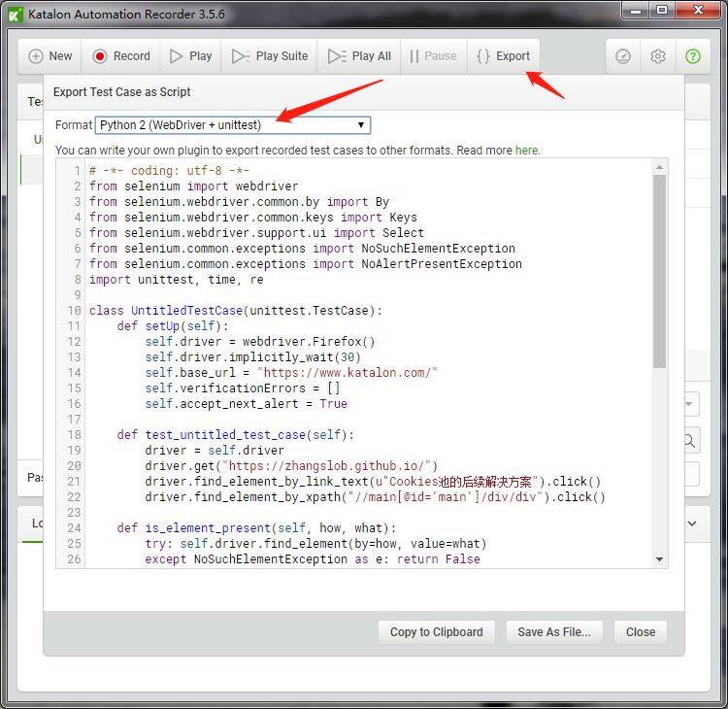The image size is (728, 709).
Task: Click the find_element_by_link_text code line
Action: pyautogui.click(x=373, y=482)
